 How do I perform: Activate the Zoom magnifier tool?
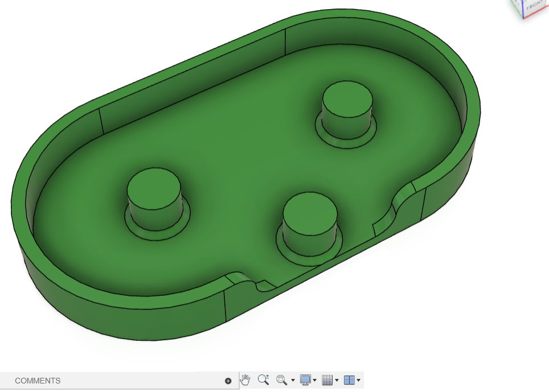[263, 380]
